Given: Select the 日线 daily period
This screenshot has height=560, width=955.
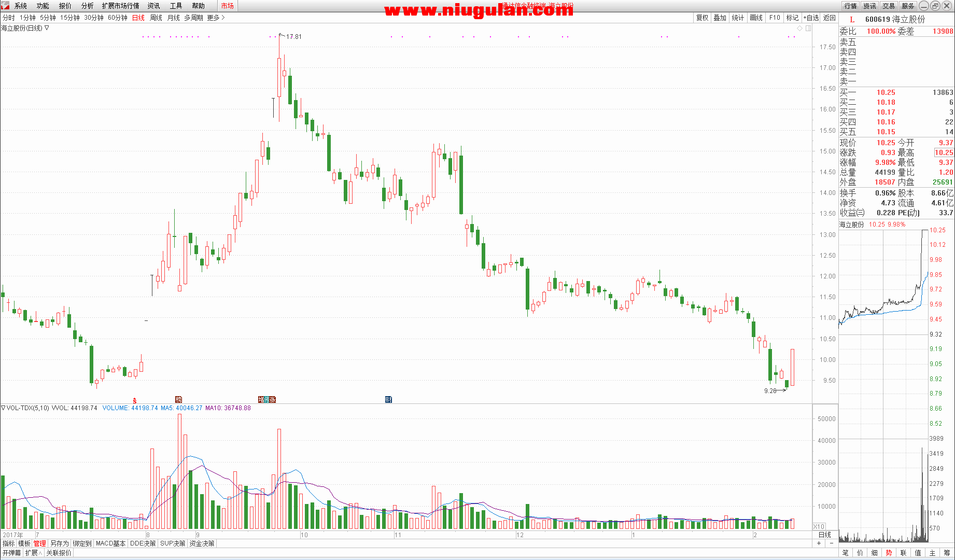Looking at the screenshot, I should point(138,18).
